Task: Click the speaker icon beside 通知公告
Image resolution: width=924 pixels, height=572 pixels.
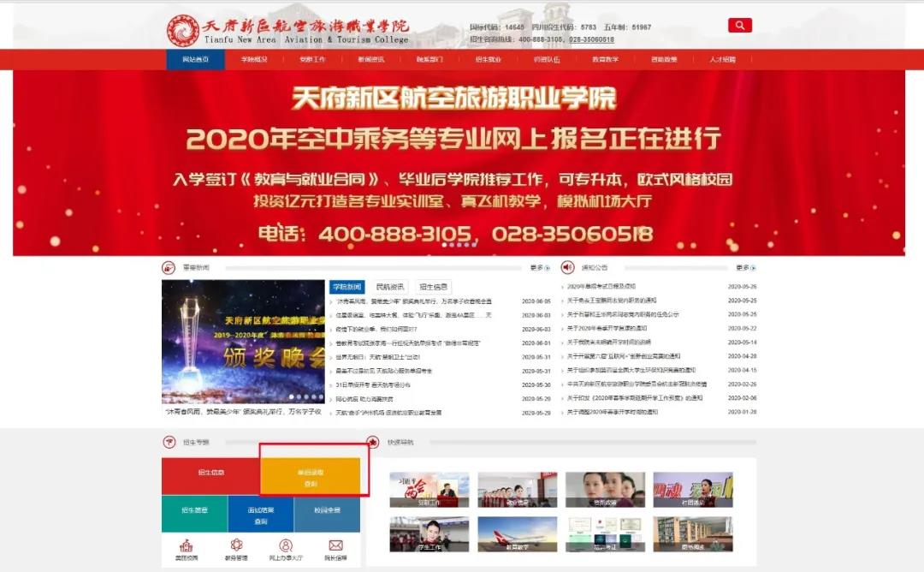Action: pyautogui.click(x=567, y=268)
